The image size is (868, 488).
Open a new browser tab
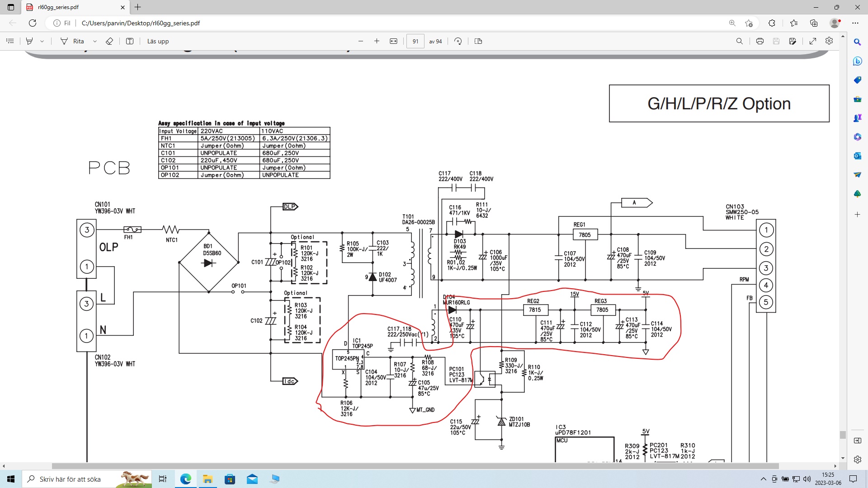point(138,7)
